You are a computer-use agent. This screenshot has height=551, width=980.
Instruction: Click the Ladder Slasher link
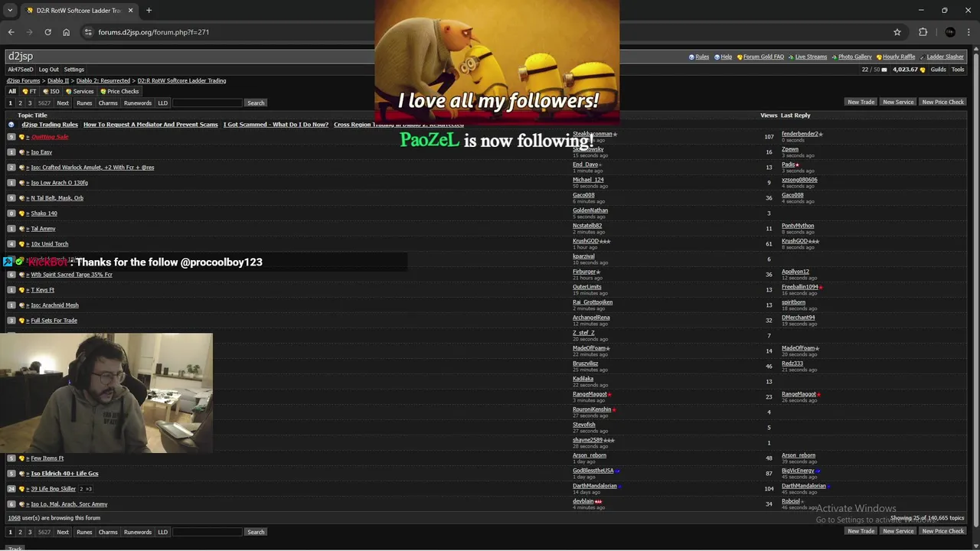[945, 57]
